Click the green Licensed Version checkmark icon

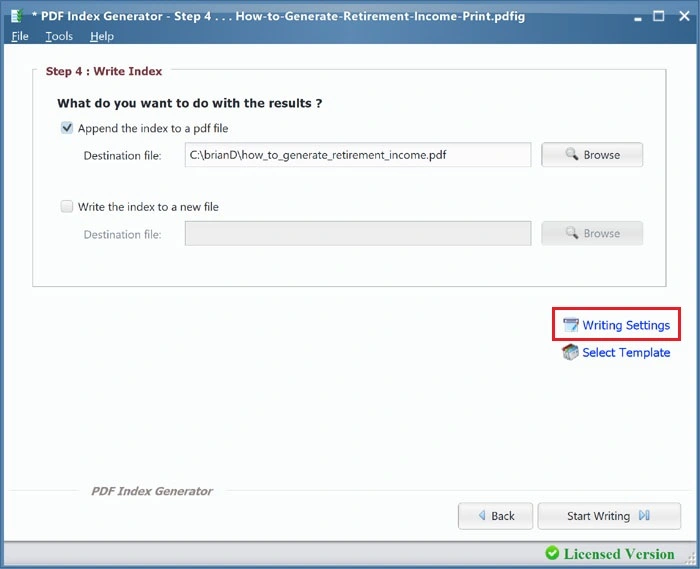point(552,553)
